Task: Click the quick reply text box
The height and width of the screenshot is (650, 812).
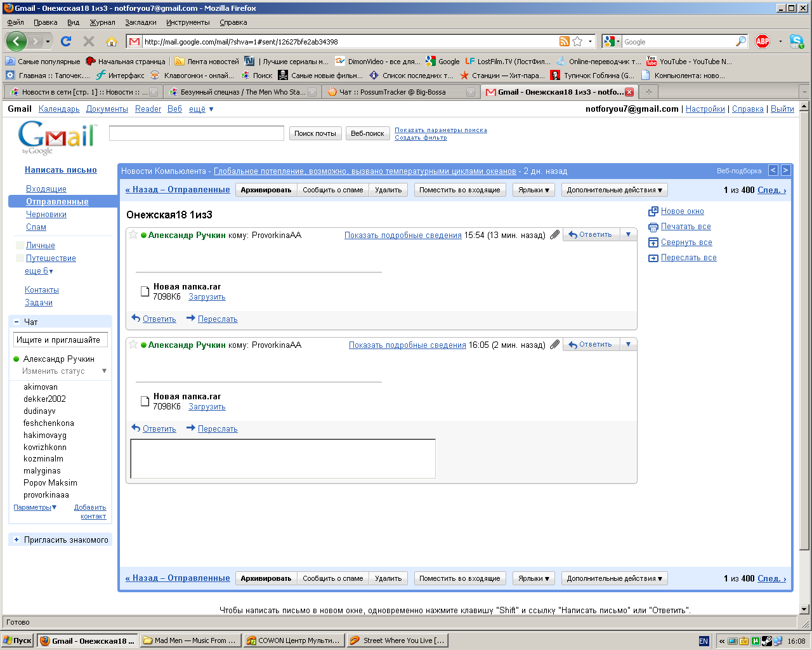Action: click(x=283, y=458)
